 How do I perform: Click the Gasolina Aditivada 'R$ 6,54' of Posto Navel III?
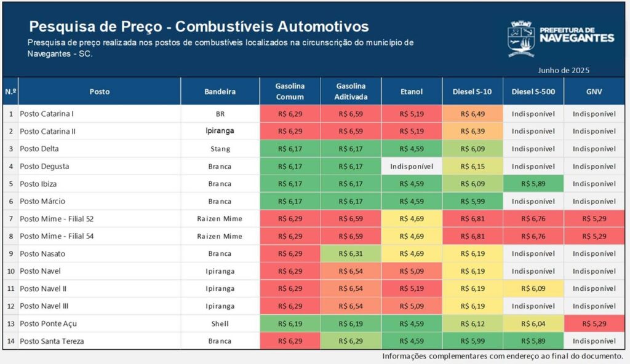[350, 306]
